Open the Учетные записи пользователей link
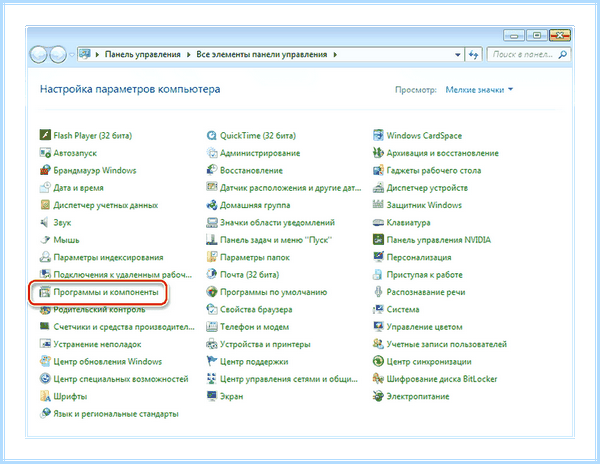600x464 pixels. (x=447, y=344)
